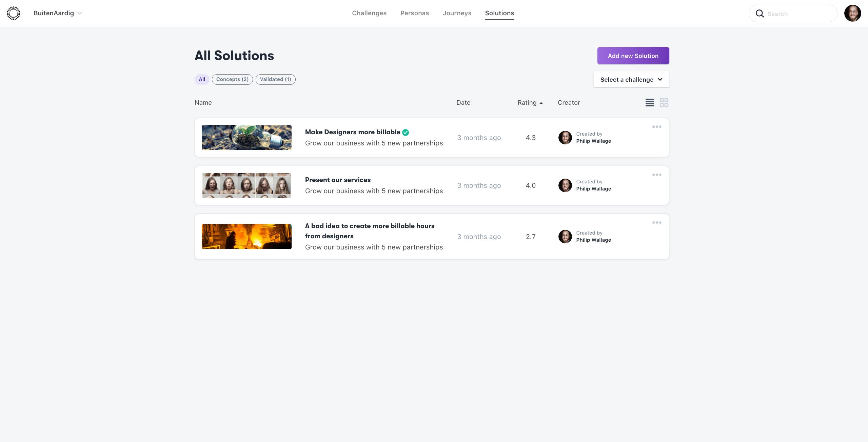Toggle Rating column sort order
The image size is (868, 442).
[530, 103]
